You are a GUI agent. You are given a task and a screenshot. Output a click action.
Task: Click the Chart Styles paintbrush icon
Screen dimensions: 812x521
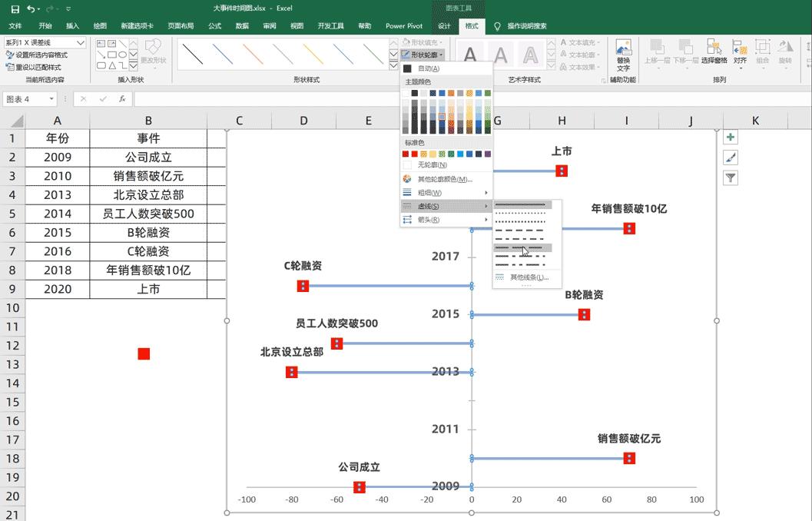click(x=730, y=157)
